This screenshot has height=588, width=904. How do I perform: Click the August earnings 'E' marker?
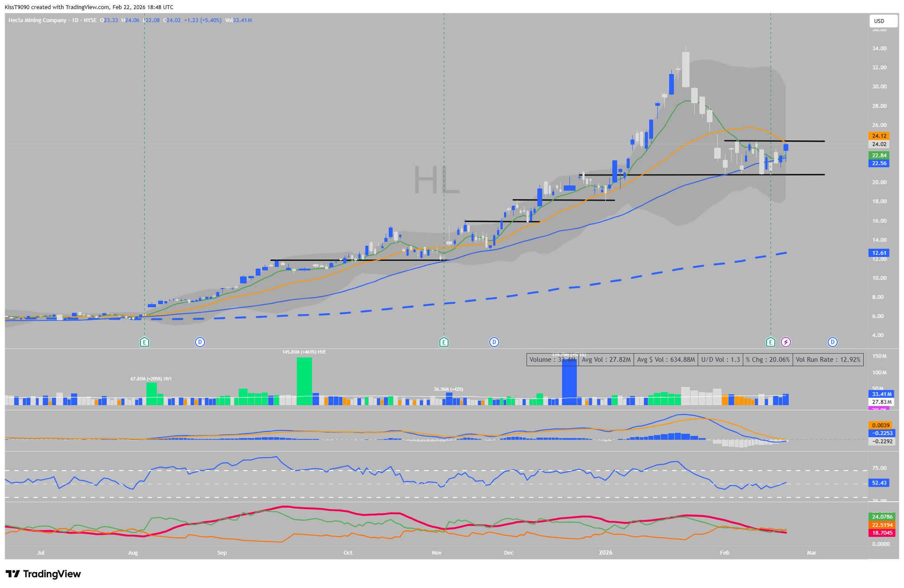[x=144, y=342]
